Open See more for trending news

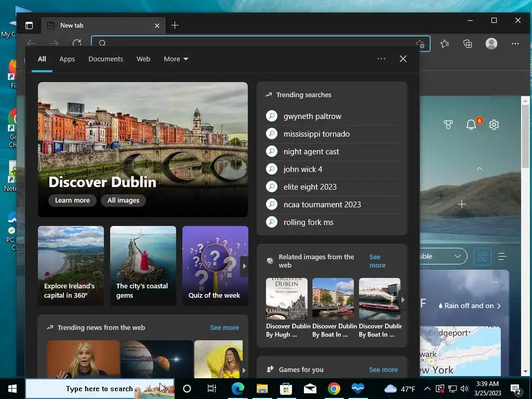(224, 328)
